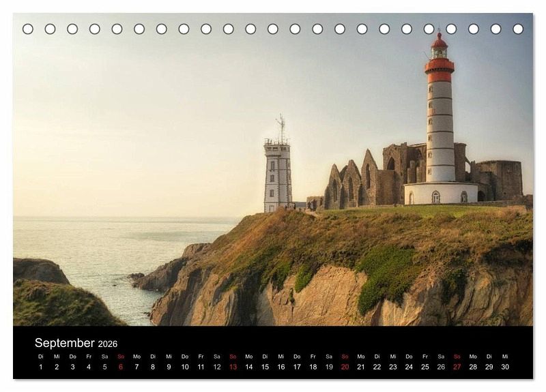Click the year '2026' beside September
The height and width of the screenshot is (392, 546).
108,344
